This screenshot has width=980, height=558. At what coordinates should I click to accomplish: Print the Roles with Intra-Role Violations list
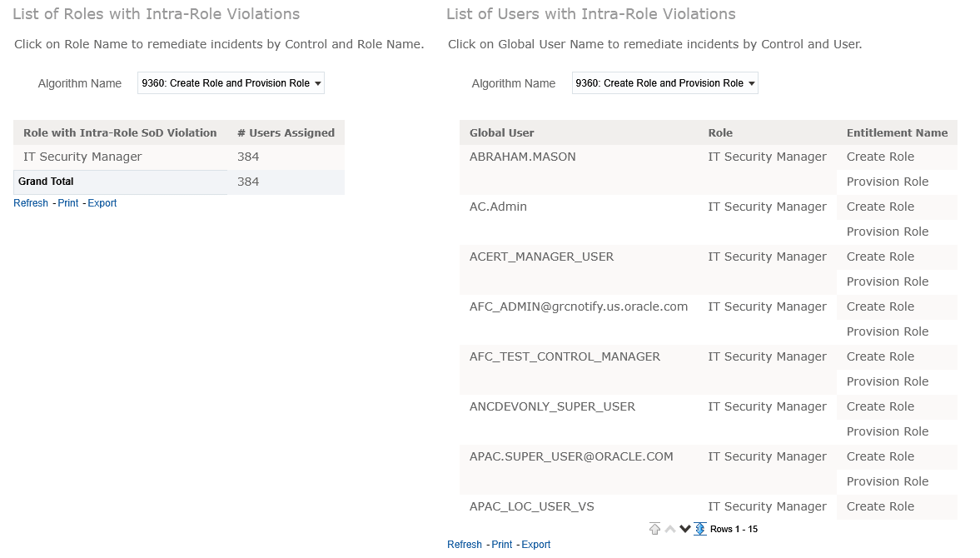pos(68,203)
